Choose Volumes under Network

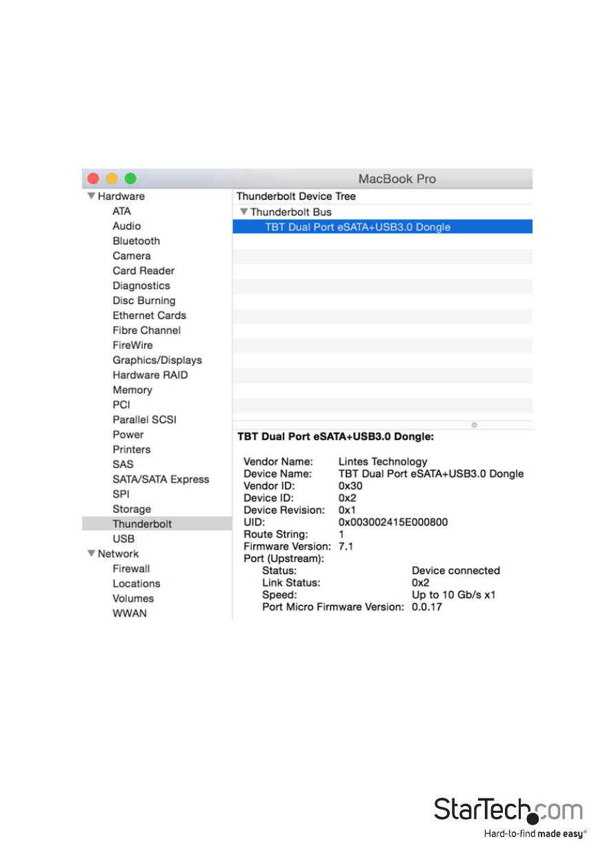point(133,598)
